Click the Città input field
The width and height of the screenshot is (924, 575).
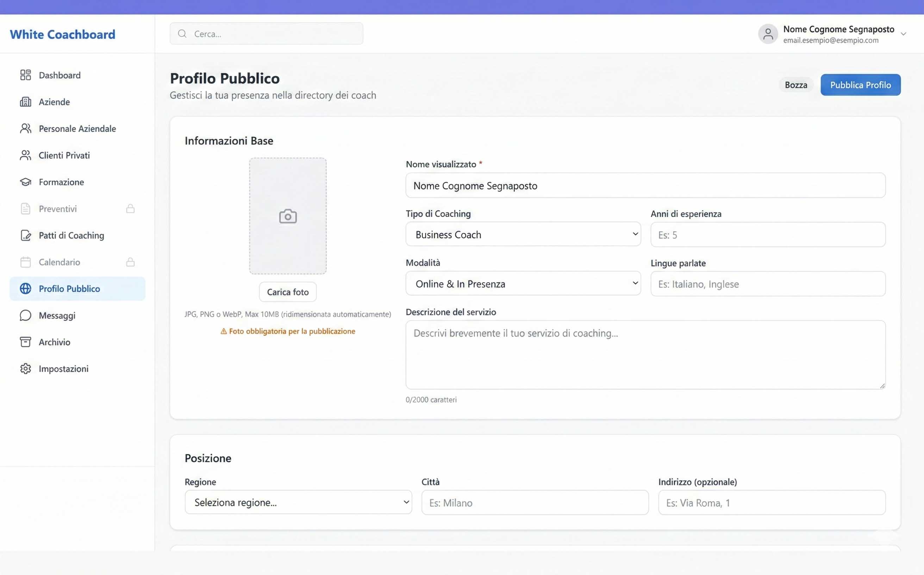[535, 502]
